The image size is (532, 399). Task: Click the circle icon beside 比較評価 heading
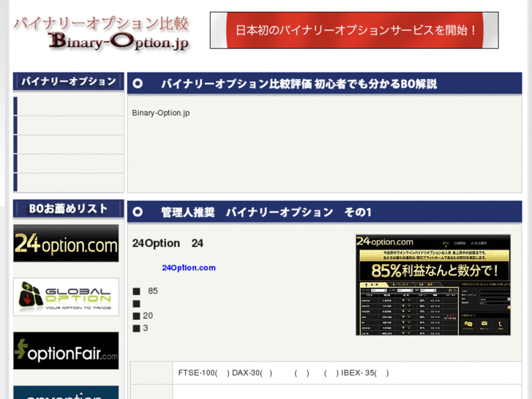pos(138,83)
